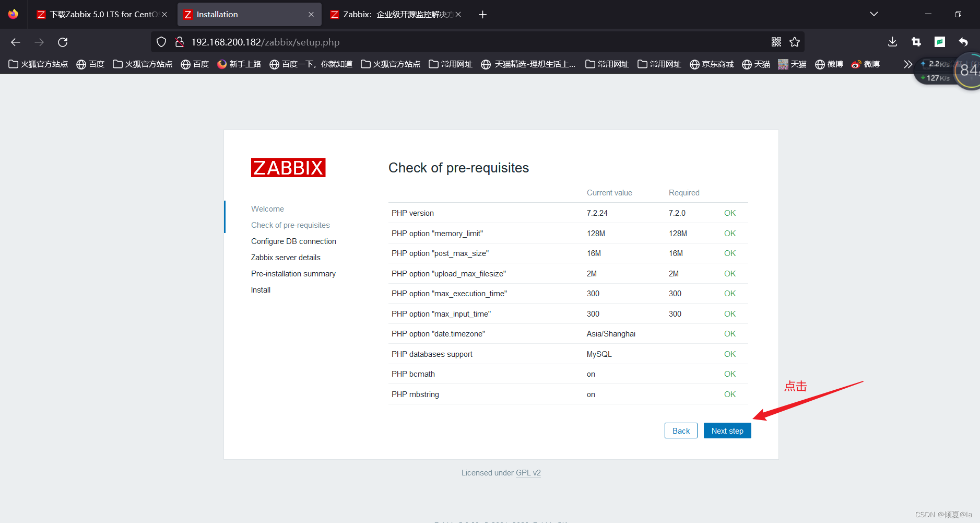Click the MySQL databases support value
Viewport: 980px width, 523px height.
(x=599, y=354)
